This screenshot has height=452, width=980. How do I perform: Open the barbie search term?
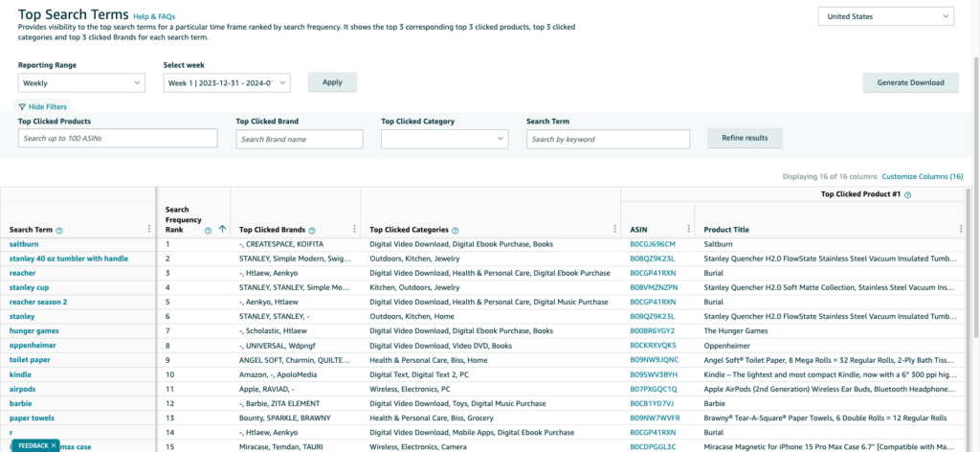21,403
